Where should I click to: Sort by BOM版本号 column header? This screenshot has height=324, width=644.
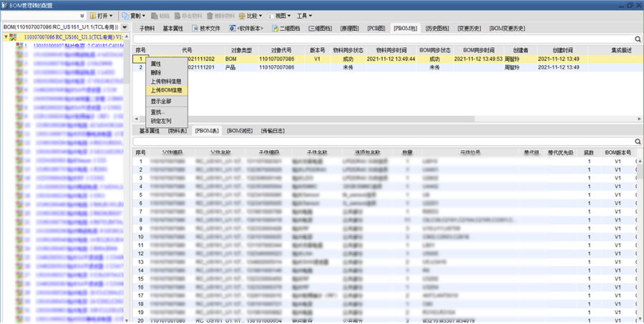click(x=618, y=152)
